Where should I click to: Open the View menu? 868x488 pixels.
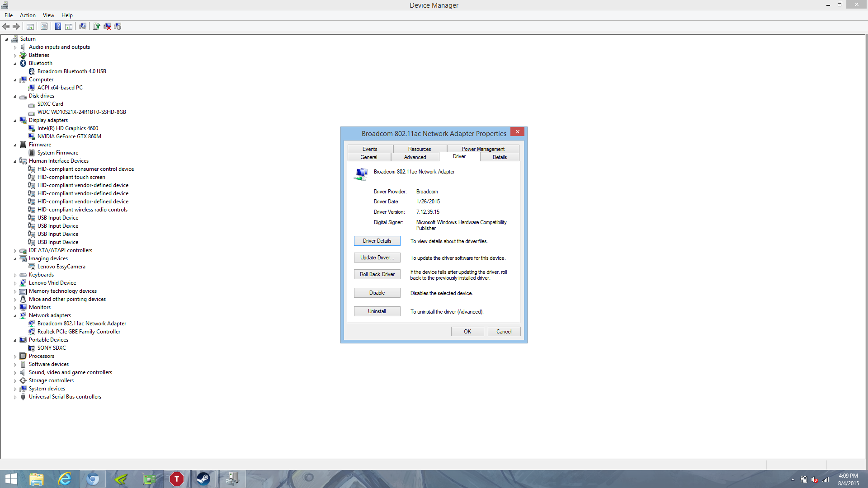click(x=48, y=15)
